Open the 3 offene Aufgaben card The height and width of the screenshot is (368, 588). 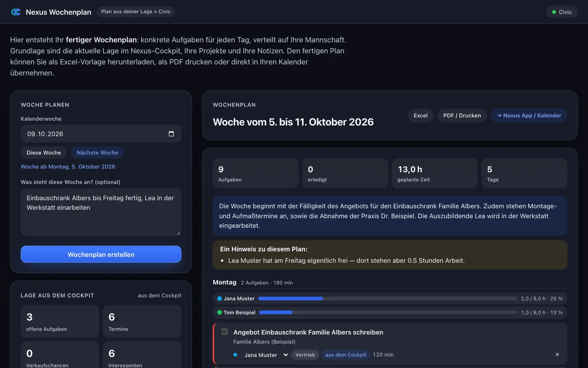pos(60,321)
